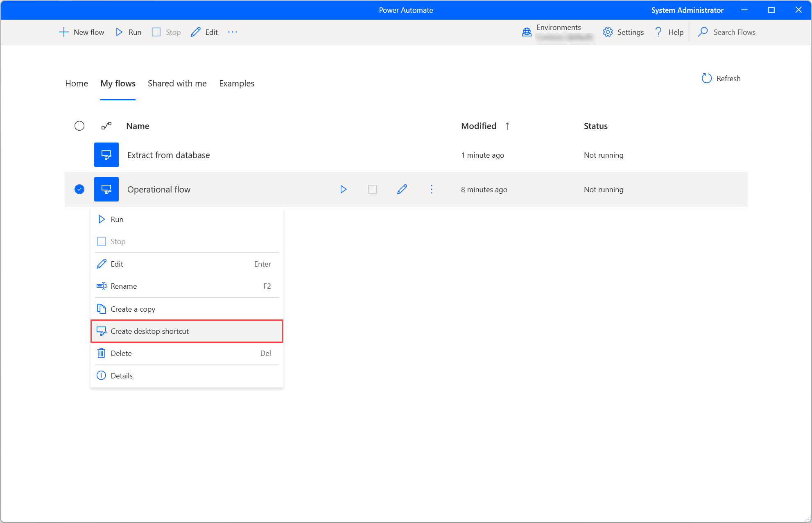
Task: Click the Run icon for Operational flow
Action: click(x=344, y=189)
